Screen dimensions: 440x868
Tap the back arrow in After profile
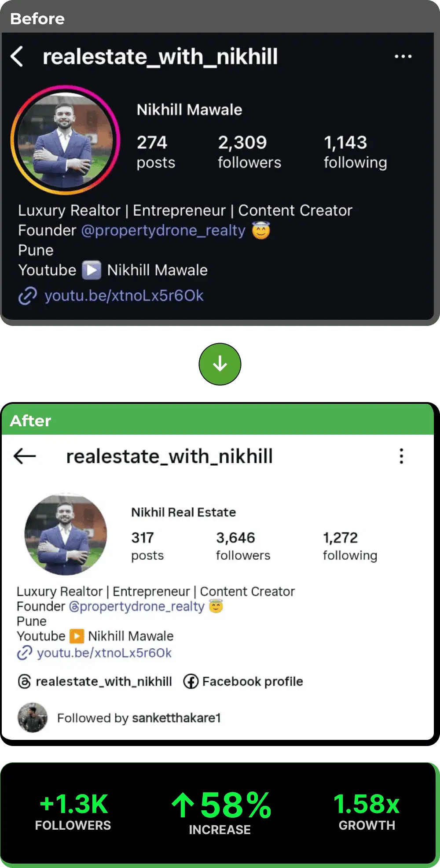(25, 456)
